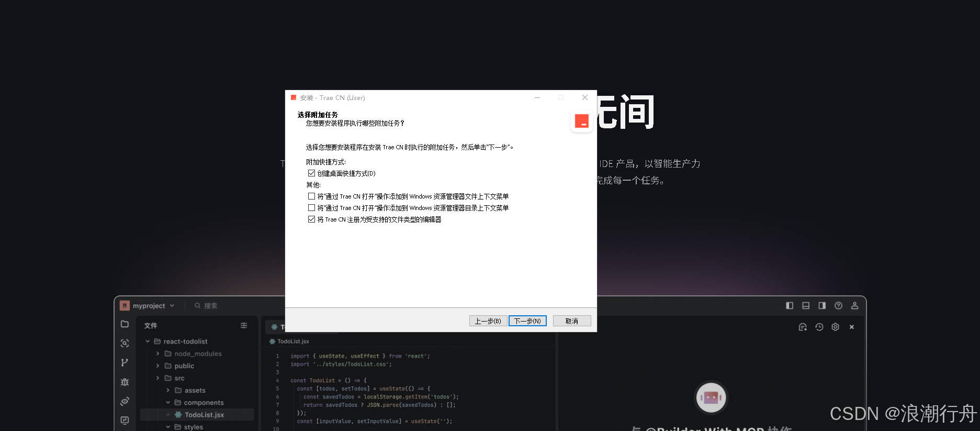This screenshot has height=431, width=980.
Task: Enable the Windows Explorer file context menu checkbox
Action: [311, 196]
